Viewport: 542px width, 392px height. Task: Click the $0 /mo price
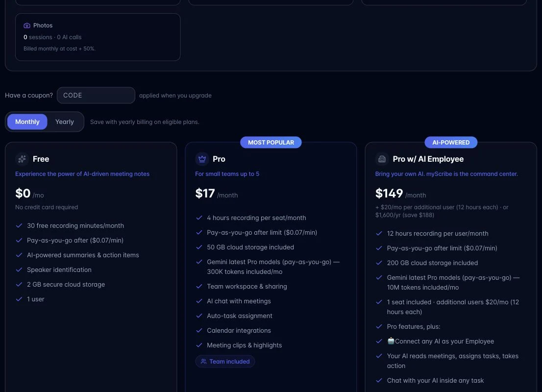tap(29, 194)
